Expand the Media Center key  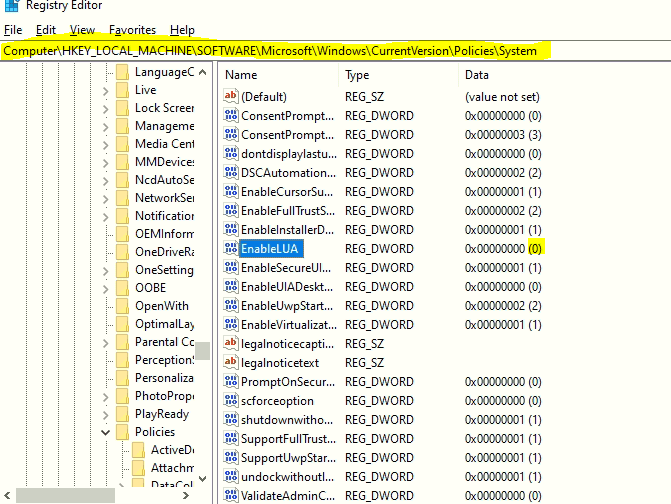click(x=105, y=145)
